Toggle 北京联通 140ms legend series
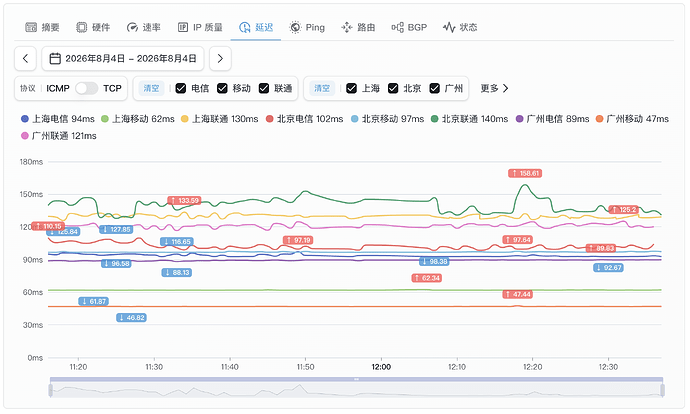The height and width of the screenshot is (414, 690). click(x=469, y=119)
